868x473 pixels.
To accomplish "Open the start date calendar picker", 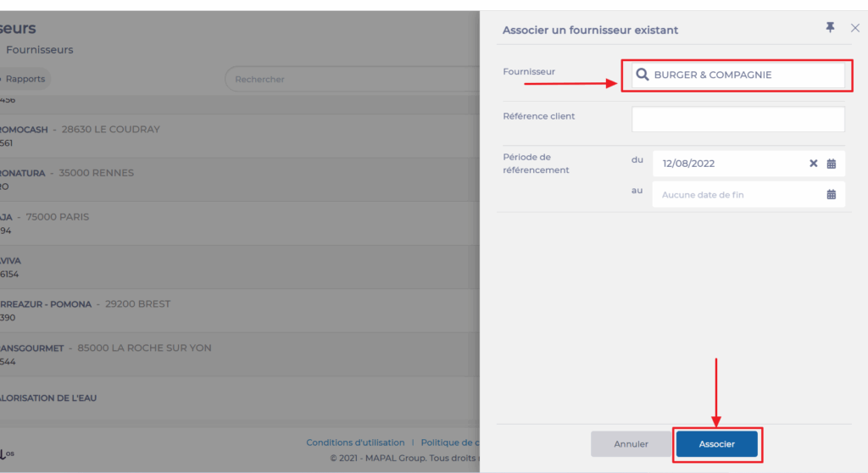I will pyautogui.click(x=832, y=164).
